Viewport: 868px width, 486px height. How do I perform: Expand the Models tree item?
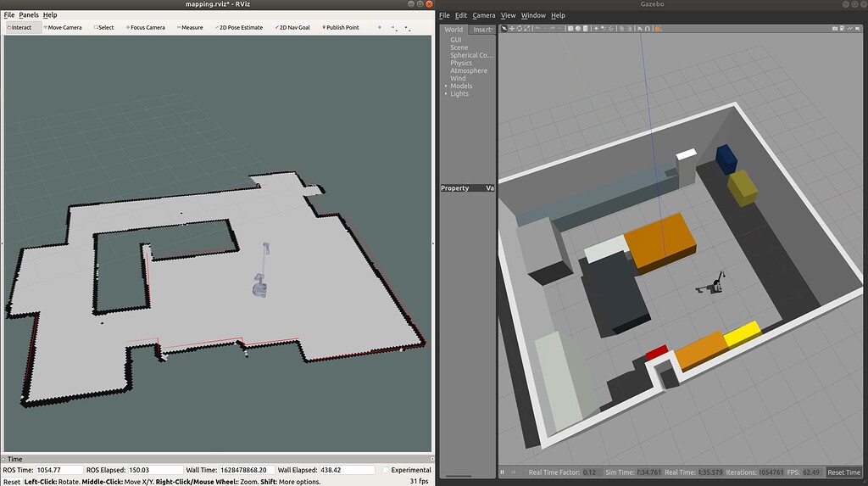(446, 86)
